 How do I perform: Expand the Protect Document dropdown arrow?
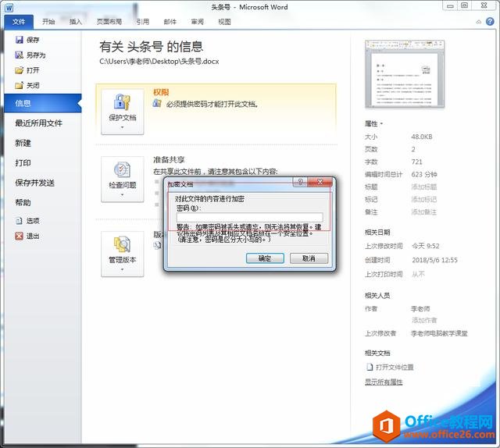coord(122,127)
